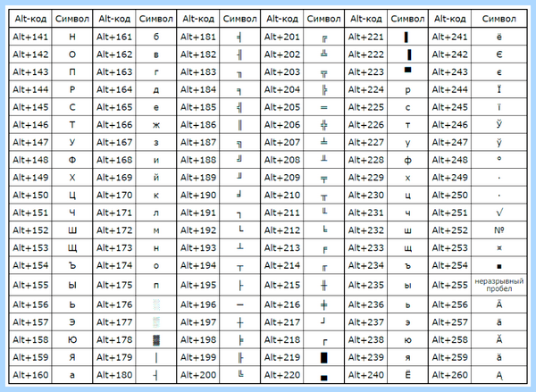
Task: Click the "Alt+223" code cell
Action: [365, 72]
